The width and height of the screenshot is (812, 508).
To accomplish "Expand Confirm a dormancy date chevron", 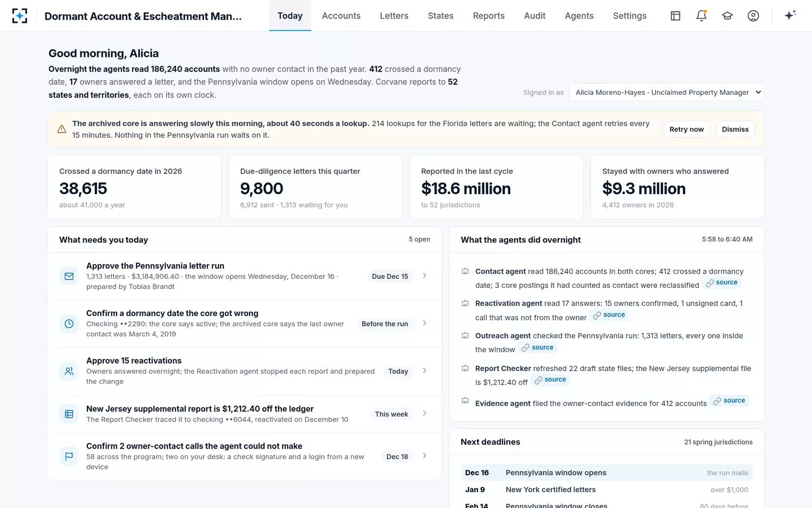I will 425,323.
